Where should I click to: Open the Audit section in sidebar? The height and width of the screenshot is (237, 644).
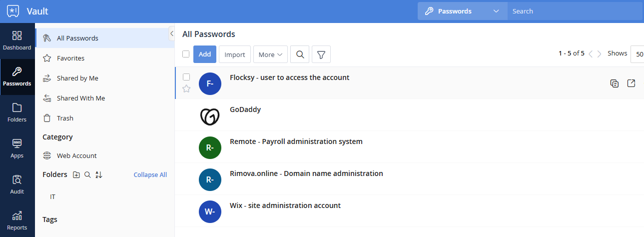coord(17,183)
